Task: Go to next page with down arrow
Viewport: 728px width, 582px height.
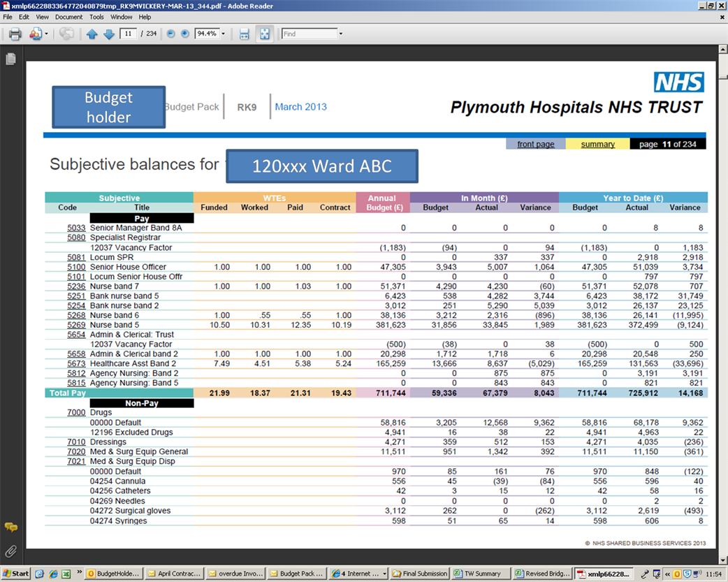Action: pos(109,34)
